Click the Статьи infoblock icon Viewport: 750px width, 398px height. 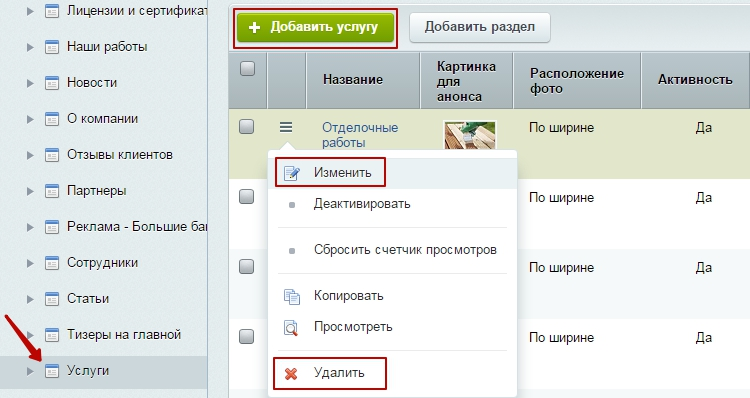pyautogui.click(x=52, y=299)
